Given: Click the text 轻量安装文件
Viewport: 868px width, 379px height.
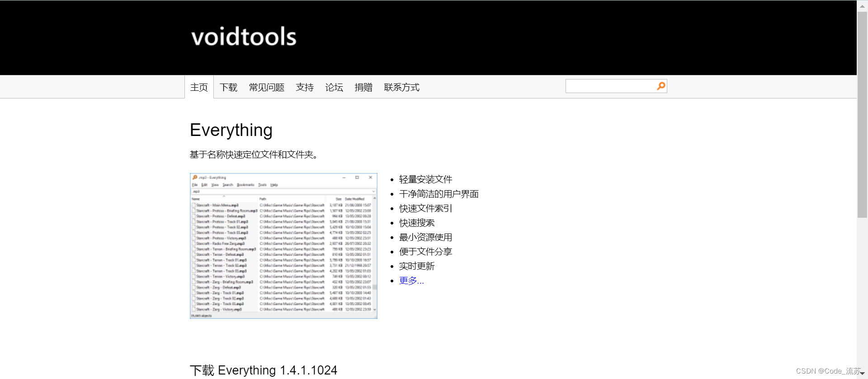Looking at the screenshot, I should click(425, 179).
